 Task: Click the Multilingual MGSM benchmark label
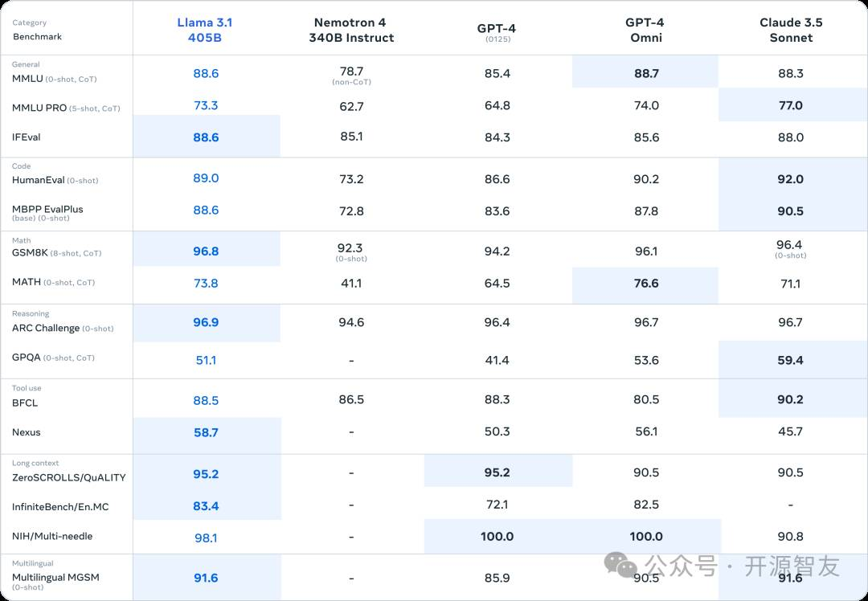click(55, 577)
